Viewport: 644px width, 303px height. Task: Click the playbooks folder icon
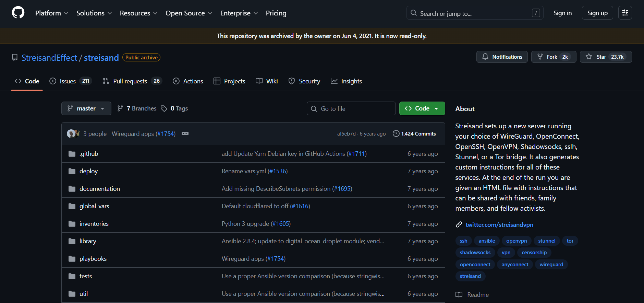pos(72,259)
